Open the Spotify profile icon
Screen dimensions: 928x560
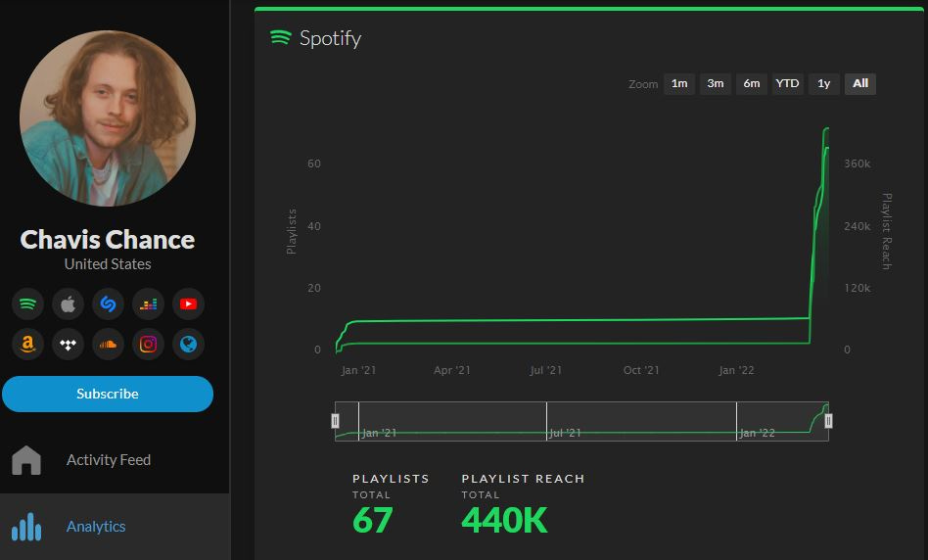27,304
